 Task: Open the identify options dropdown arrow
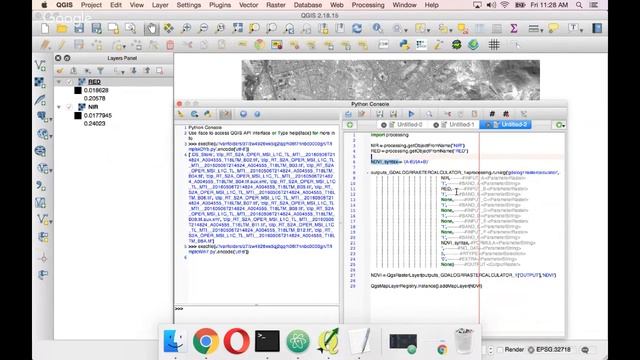(406, 30)
